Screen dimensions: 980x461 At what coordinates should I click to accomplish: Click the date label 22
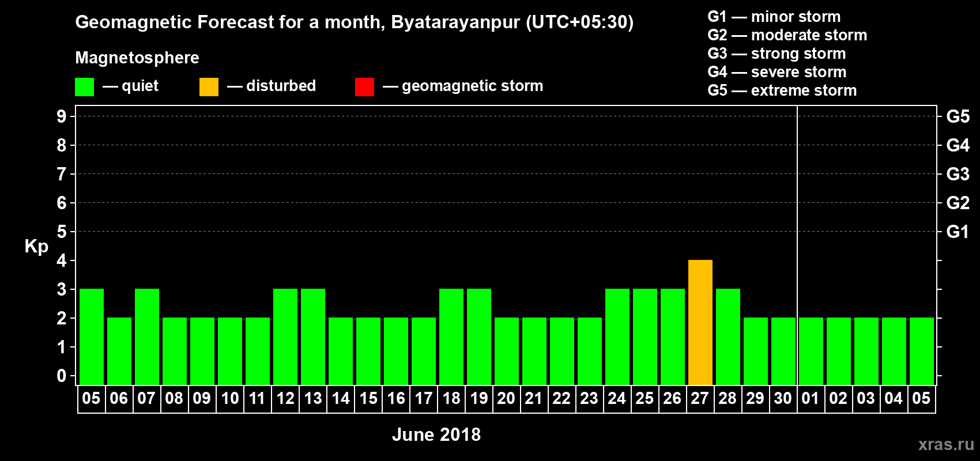pyautogui.click(x=561, y=399)
